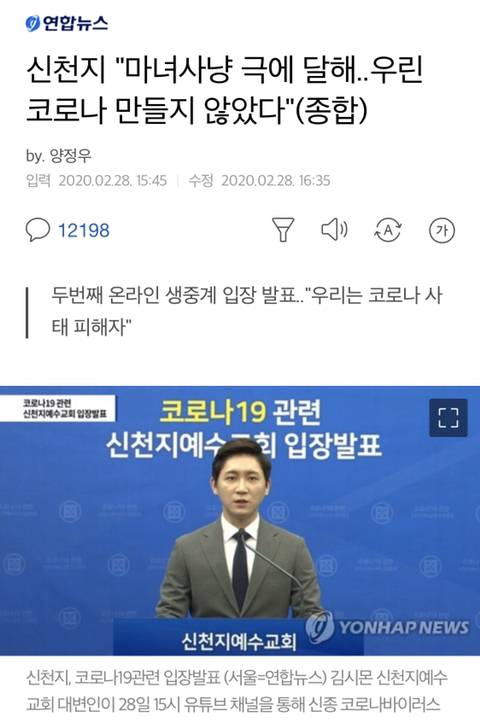Open the font size 가 icon
The image size is (480, 722).
point(442,230)
